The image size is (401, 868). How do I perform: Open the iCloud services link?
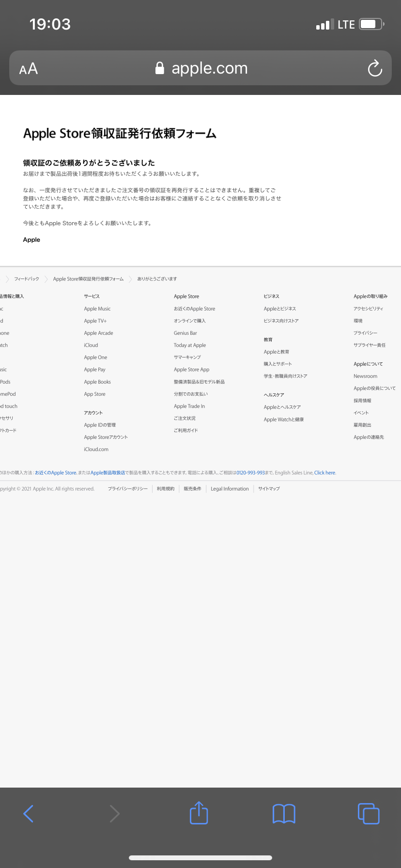[91, 345]
